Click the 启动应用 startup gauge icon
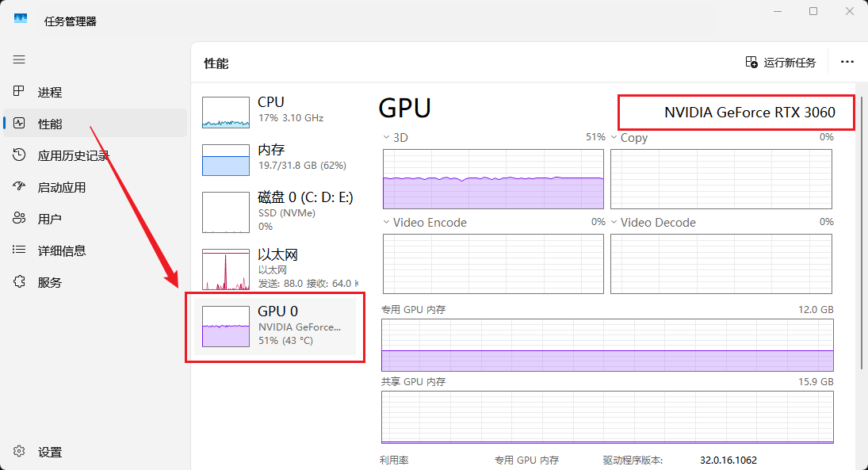The image size is (868, 470). (19, 186)
